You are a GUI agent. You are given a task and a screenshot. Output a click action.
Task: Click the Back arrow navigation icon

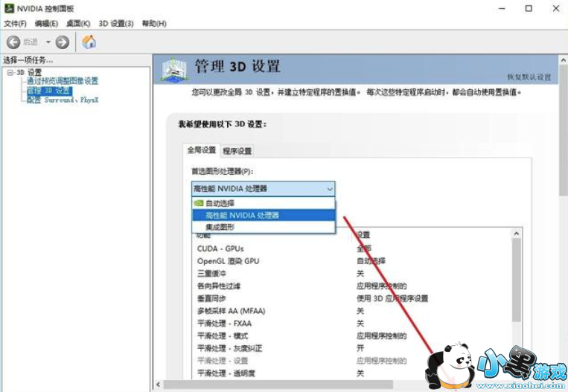click(13, 42)
